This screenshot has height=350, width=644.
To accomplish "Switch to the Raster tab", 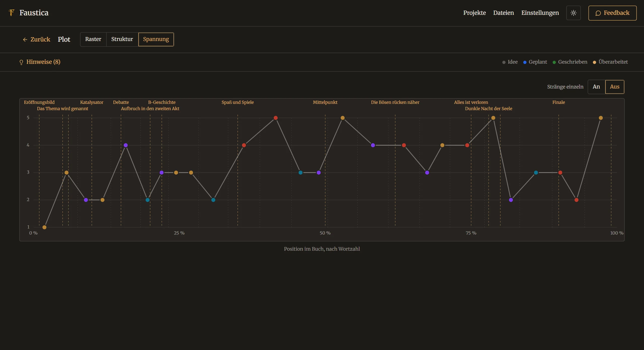I will (x=93, y=39).
